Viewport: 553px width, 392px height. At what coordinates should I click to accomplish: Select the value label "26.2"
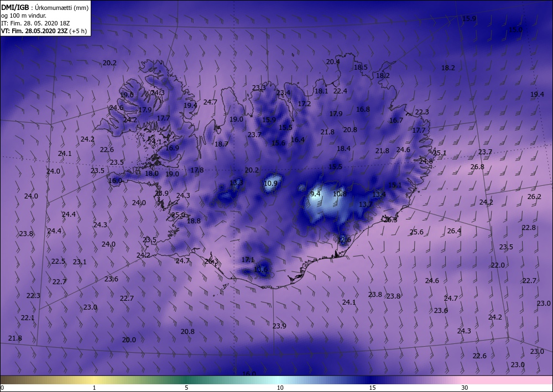coord(534,197)
